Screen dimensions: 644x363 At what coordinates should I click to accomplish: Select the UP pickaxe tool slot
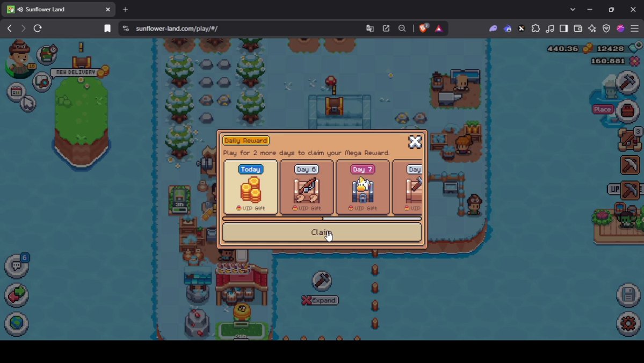629,190
